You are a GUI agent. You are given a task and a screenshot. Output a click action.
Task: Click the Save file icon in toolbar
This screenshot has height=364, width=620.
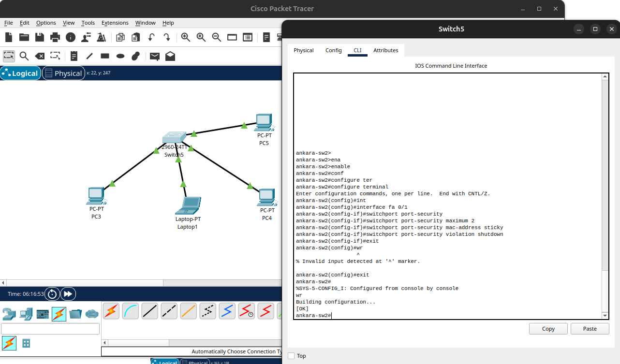pos(39,37)
